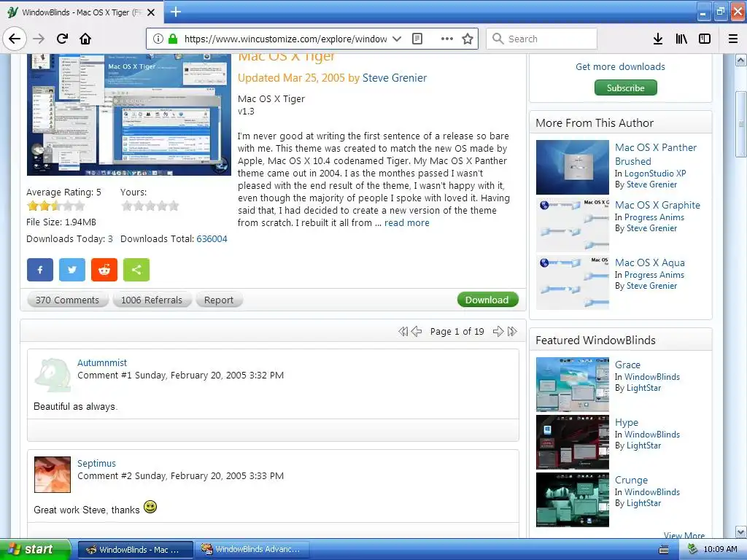The width and height of the screenshot is (747, 560).
Task: Open the Get more downloads link
Action: [x=620, y=66]
